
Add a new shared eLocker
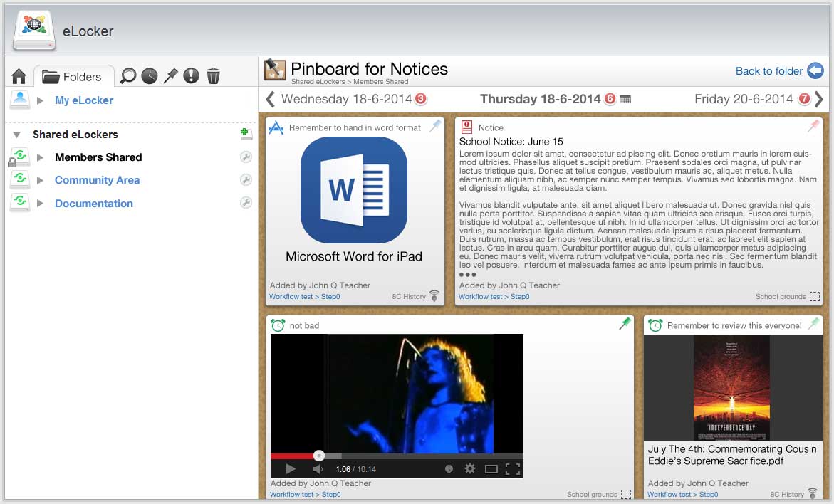click(x=246, y=134)
